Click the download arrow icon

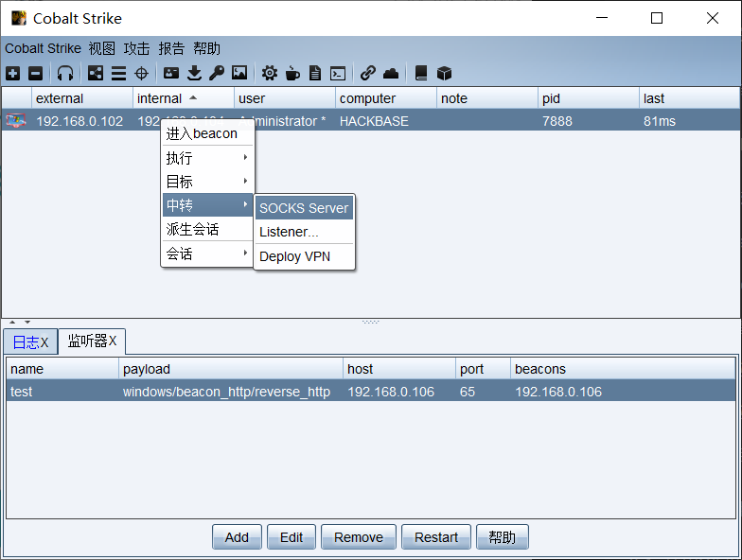(x=194, y=73)
